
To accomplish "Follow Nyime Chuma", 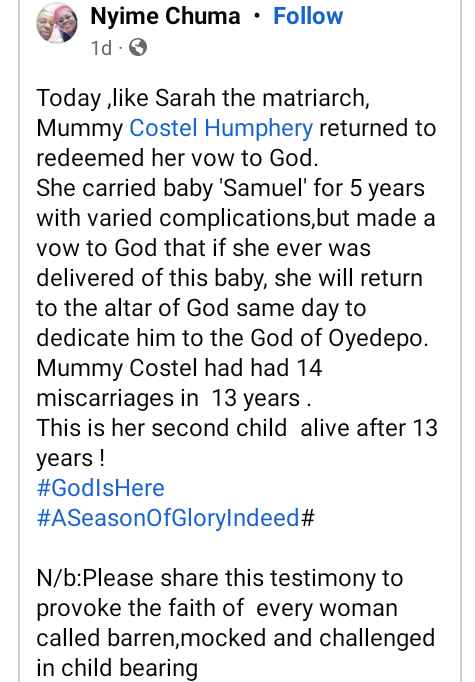I will pos(308,16).
